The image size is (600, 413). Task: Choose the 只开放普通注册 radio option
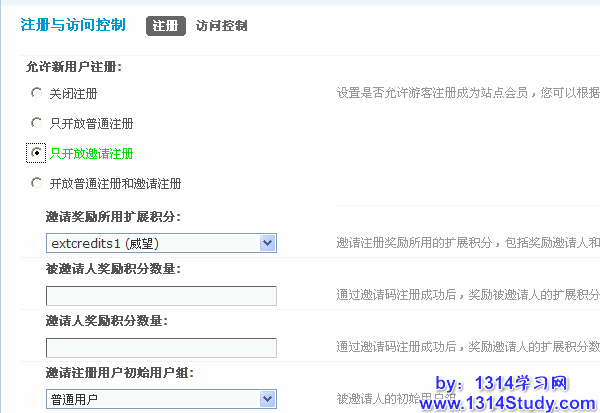tap(37, 123)
